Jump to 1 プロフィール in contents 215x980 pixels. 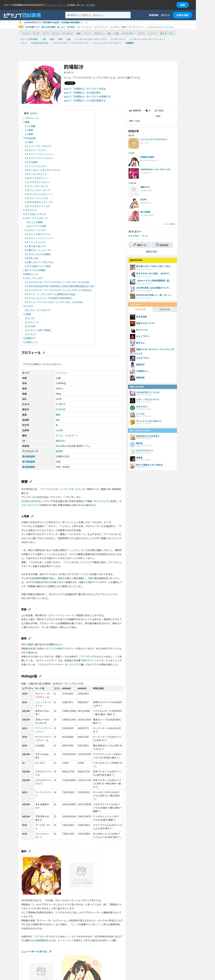coord(31,118)
